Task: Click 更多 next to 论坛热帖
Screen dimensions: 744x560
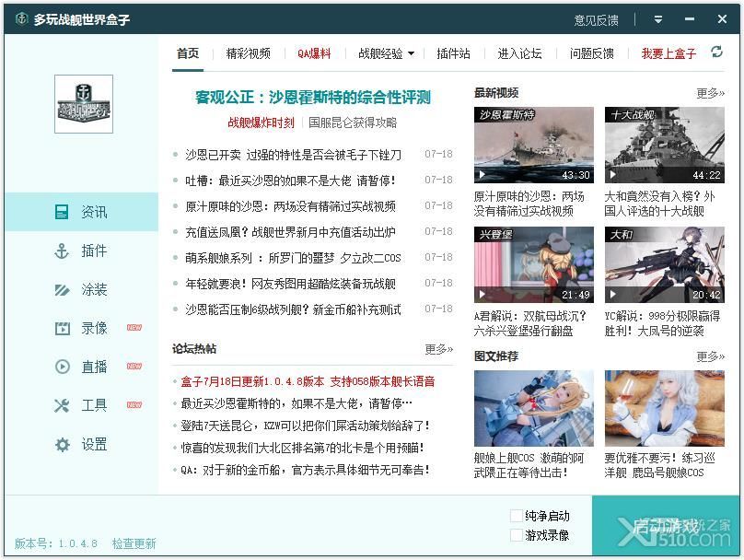Action: [x=439, y=349]
